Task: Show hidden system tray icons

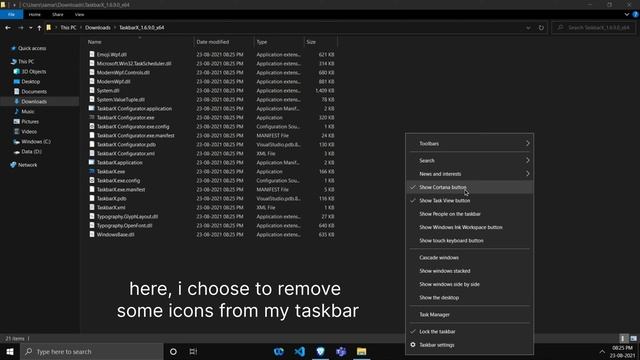Action: click(602, 351)
